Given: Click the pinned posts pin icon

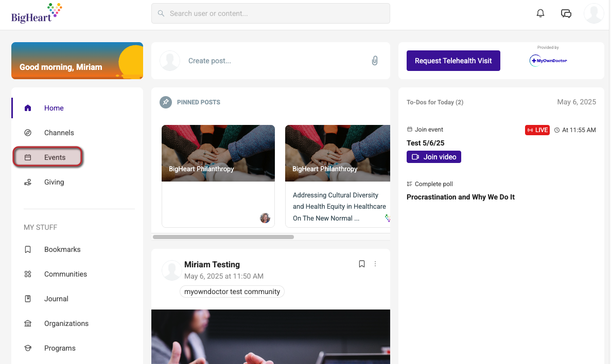Looking at the screenshot, I should [166, 102].
